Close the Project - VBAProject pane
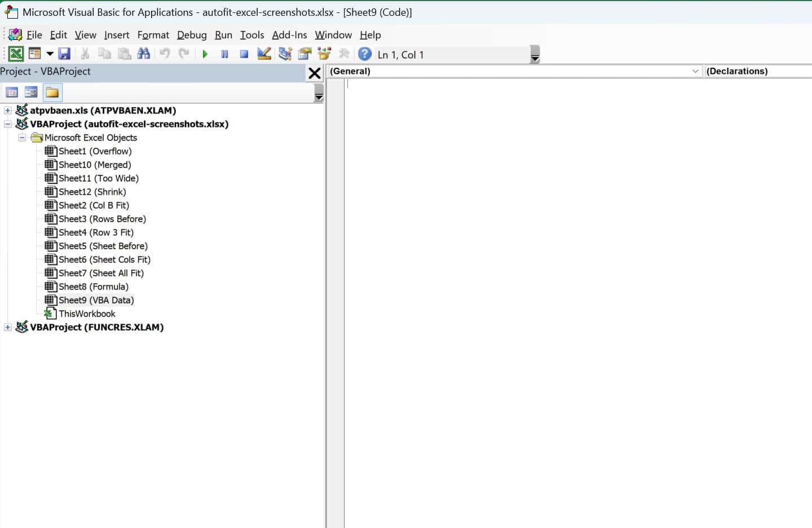 pyautogui.click(x=315, y=73)
